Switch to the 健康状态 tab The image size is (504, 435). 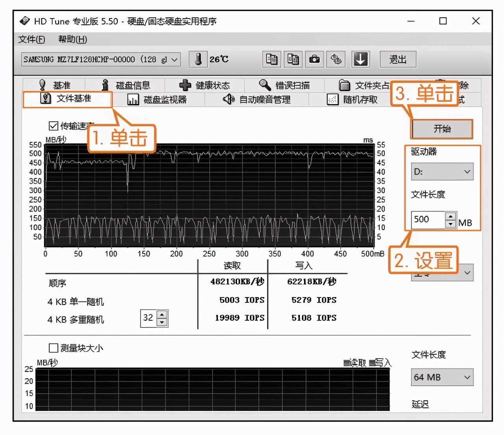pos(205,85)
